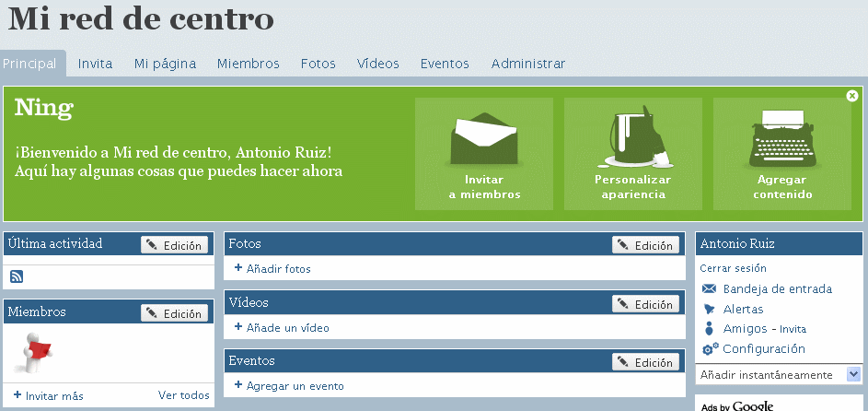Viewport: 868px width, 411px height.
Task: Click the Cerrar sesión link
Action: click(x=733, y=269)
